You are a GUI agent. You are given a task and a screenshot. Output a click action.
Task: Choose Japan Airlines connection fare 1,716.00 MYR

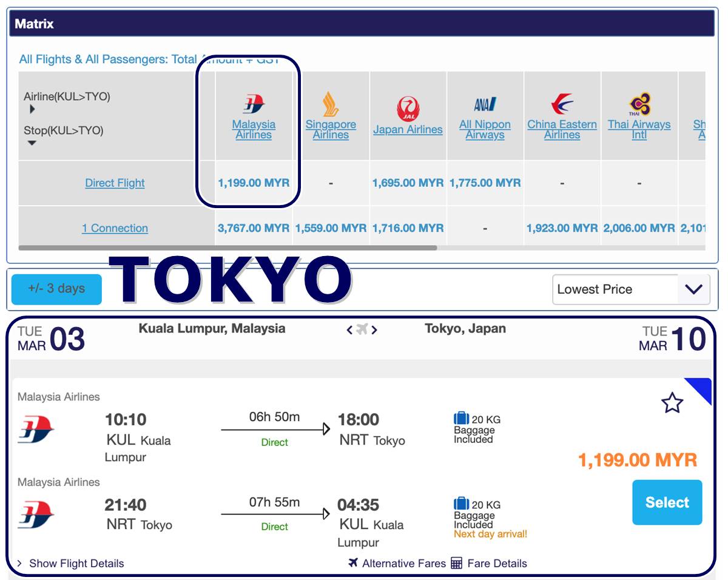(x=408, y=228)
